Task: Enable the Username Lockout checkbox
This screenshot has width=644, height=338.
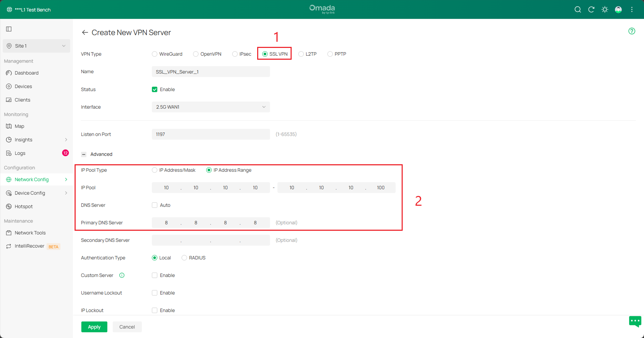Action: 155,293
